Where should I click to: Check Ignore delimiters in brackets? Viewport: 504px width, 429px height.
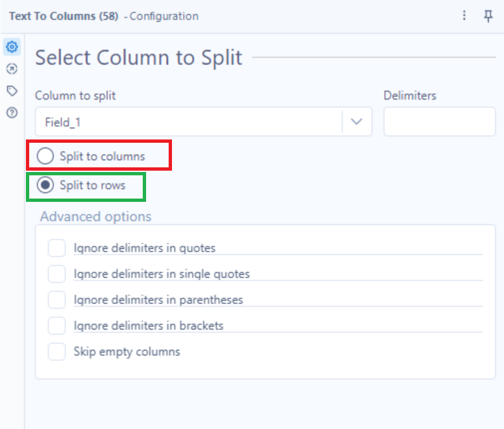(57, 325)
